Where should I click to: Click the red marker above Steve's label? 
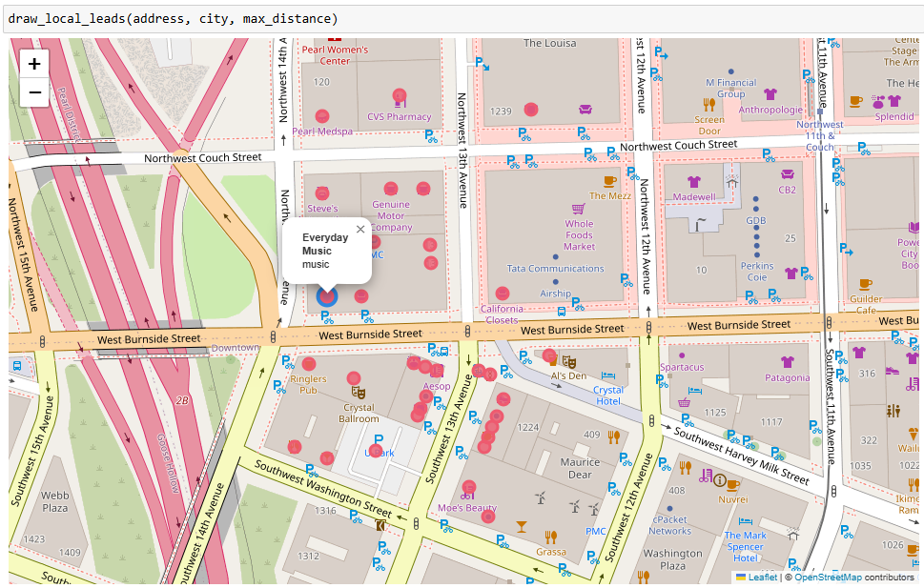pos(321,193)
